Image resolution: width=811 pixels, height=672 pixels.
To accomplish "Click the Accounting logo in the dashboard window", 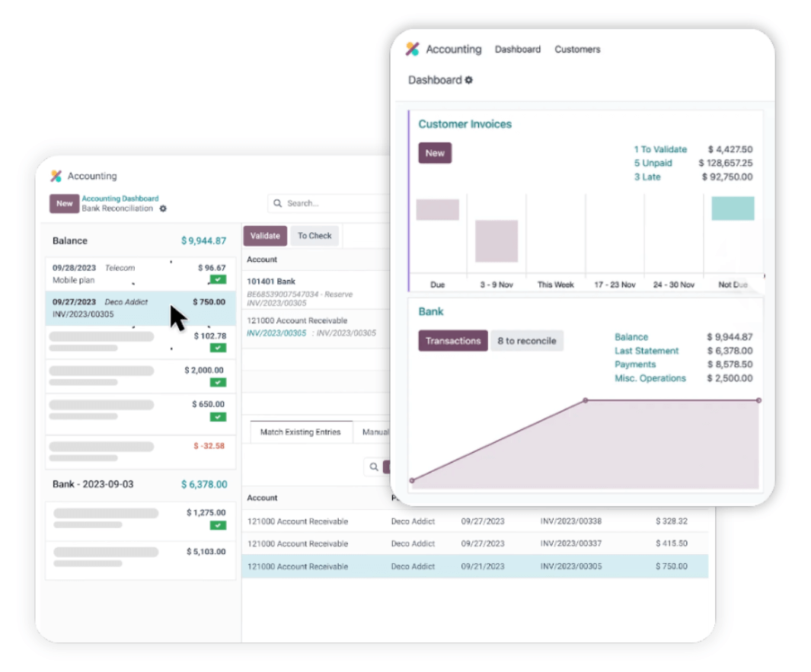I will [412, 49].
